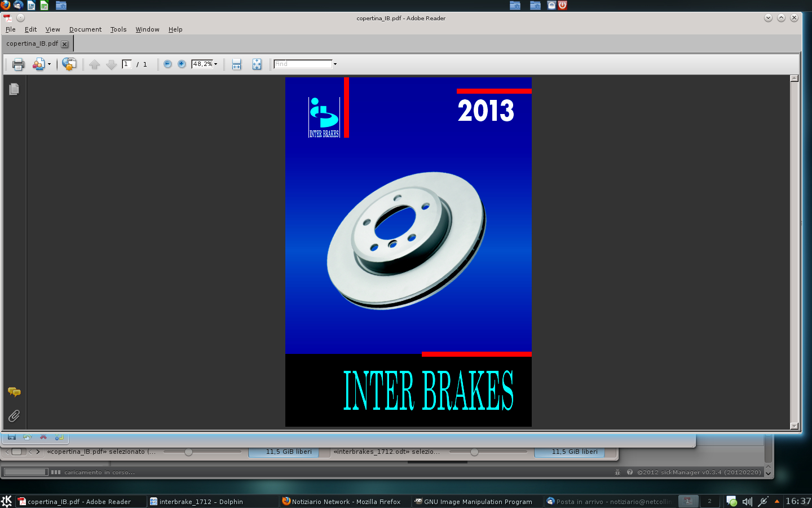Expand the Find options dropdown arrow
The height and width of the screenshot is (508, 812).
point(335,64)
